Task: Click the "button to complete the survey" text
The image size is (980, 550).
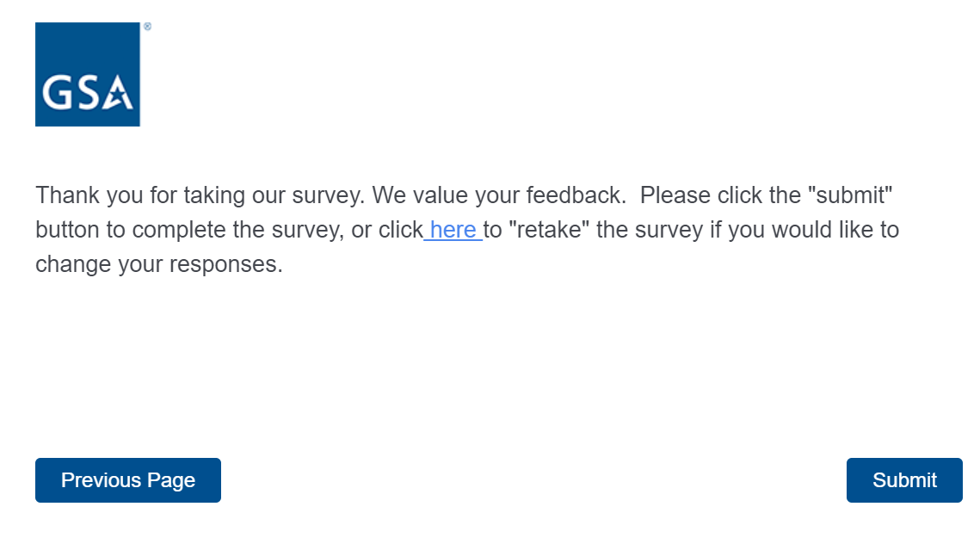Action: 186,230
